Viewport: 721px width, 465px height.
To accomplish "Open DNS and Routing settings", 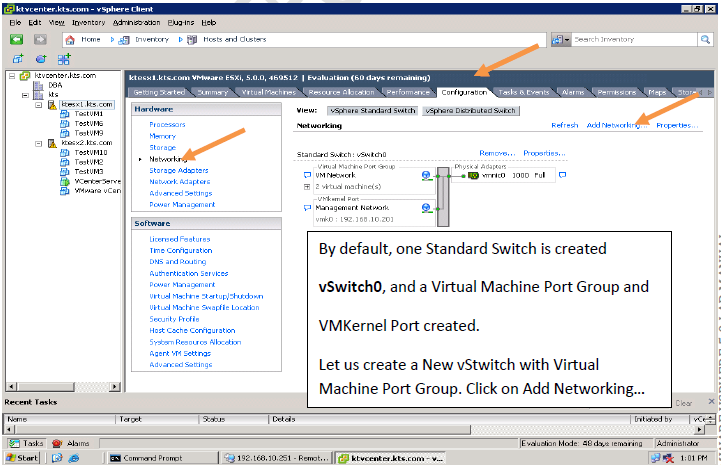I will (177, 262).
